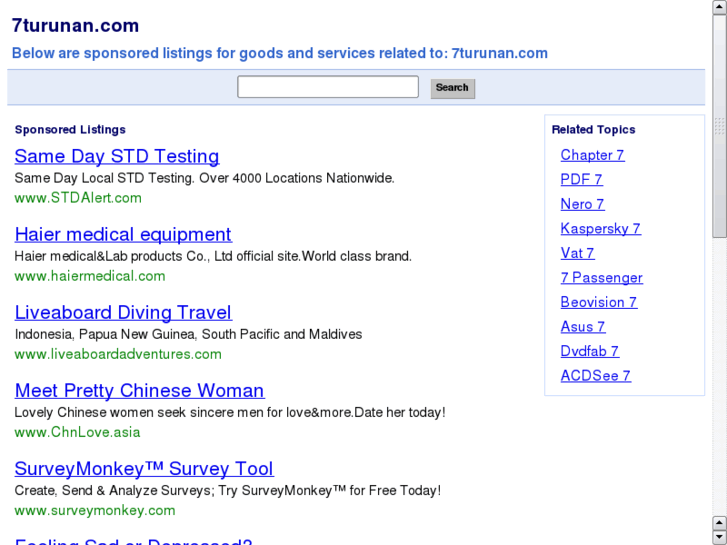Visit www.STDAlert.com green URL
727x545 pixels.
click(78, 198)
